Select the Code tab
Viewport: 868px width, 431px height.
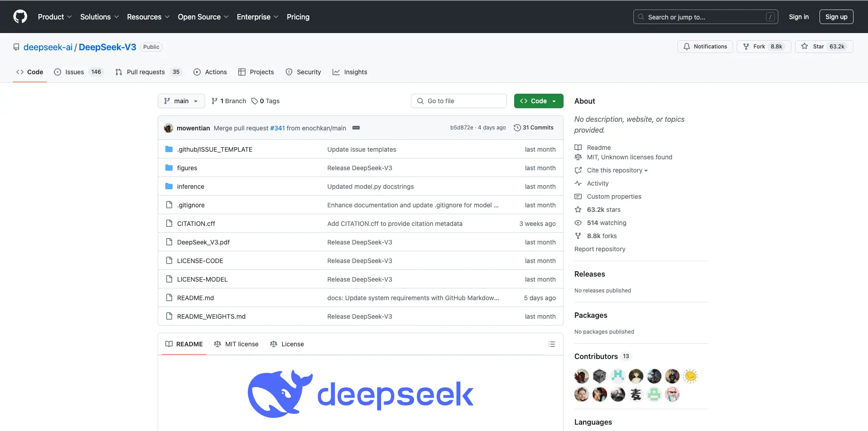pos(30,72)
